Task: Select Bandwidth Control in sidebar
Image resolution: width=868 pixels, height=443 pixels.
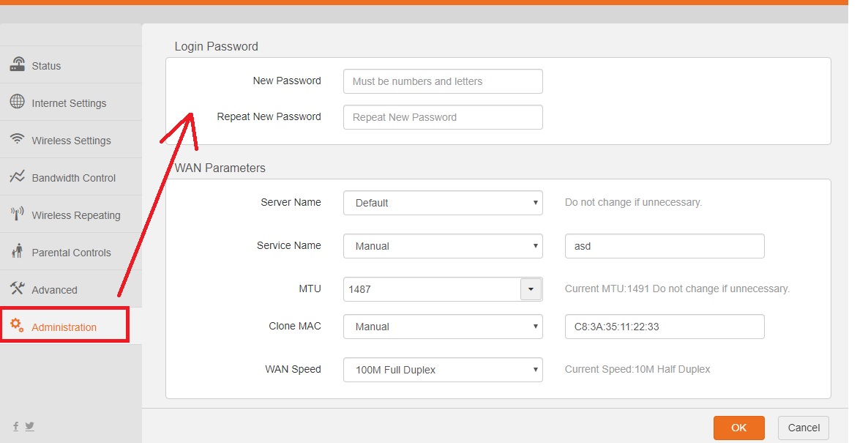Action: (x=71, y=176)
